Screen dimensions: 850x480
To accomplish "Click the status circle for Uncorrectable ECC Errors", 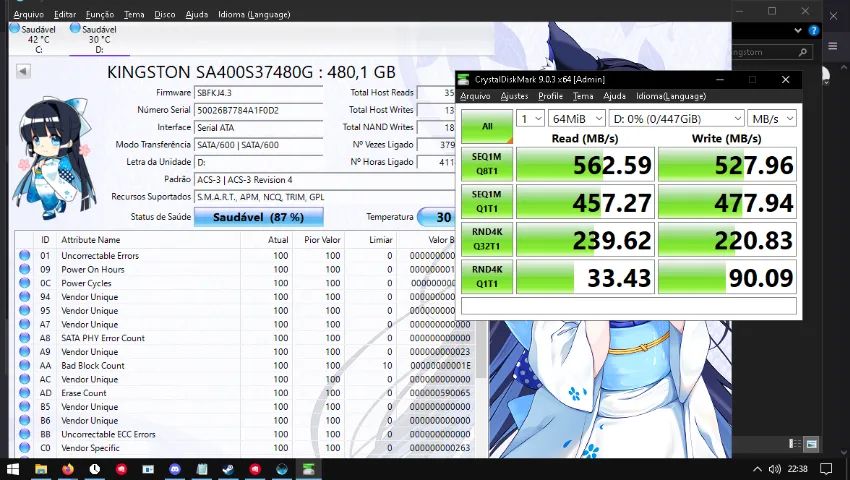I will 24,434.
